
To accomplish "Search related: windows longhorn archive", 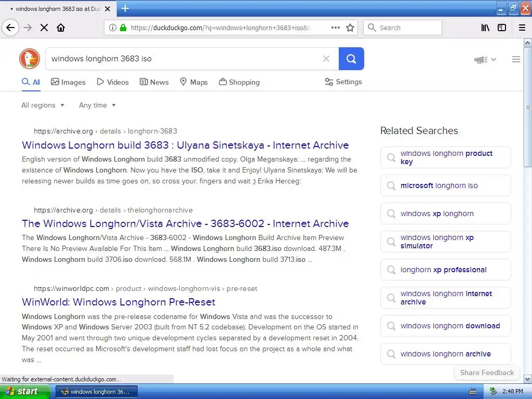I will [445, 354].
